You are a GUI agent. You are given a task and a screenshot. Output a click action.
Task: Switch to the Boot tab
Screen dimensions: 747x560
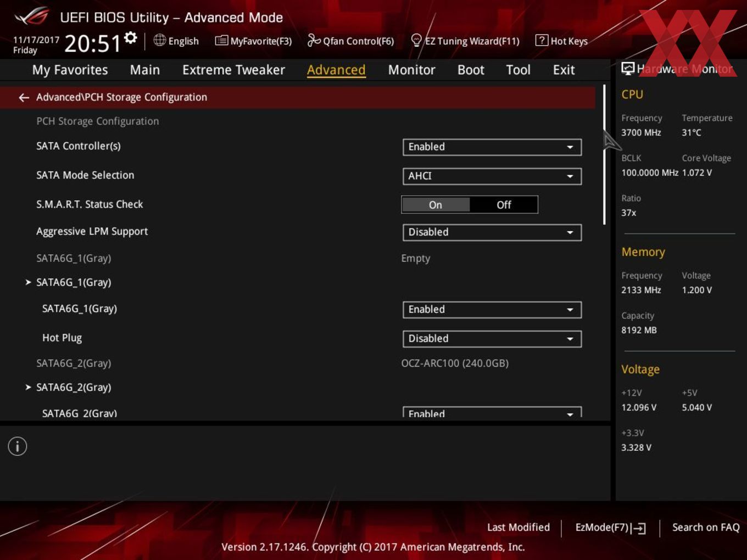(x=471, y=70)
